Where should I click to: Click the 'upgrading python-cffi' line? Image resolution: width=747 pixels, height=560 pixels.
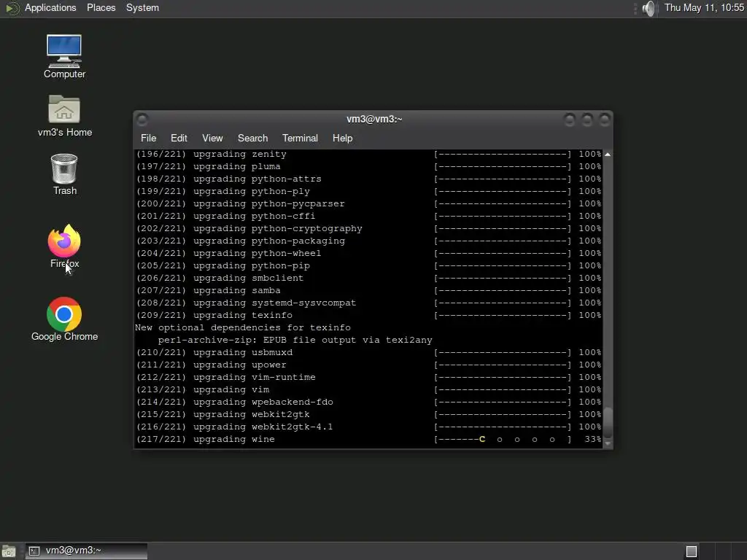[368, 216]
